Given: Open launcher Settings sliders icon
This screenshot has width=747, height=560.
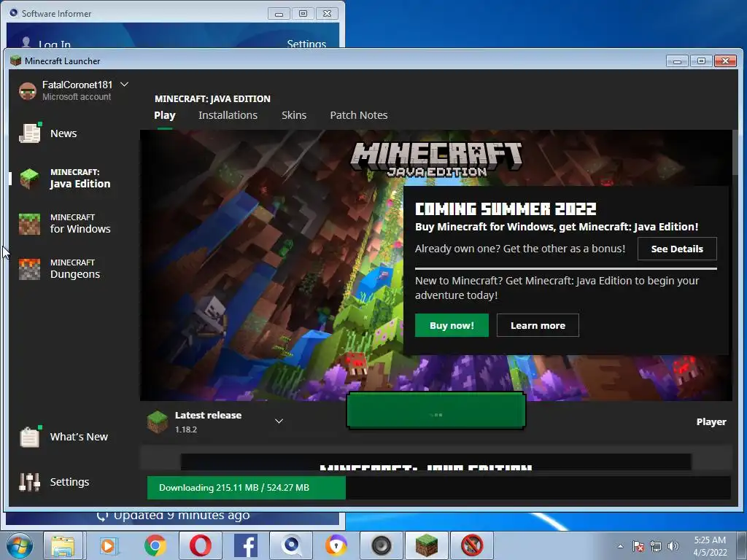Looking at the screenshot, I should tap(29, 481).
